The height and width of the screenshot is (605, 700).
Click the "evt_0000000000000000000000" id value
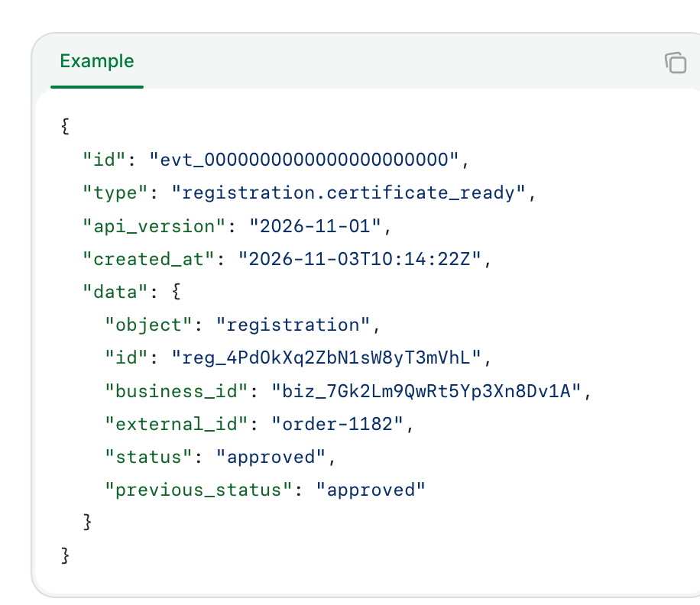[x=303, y=160]
